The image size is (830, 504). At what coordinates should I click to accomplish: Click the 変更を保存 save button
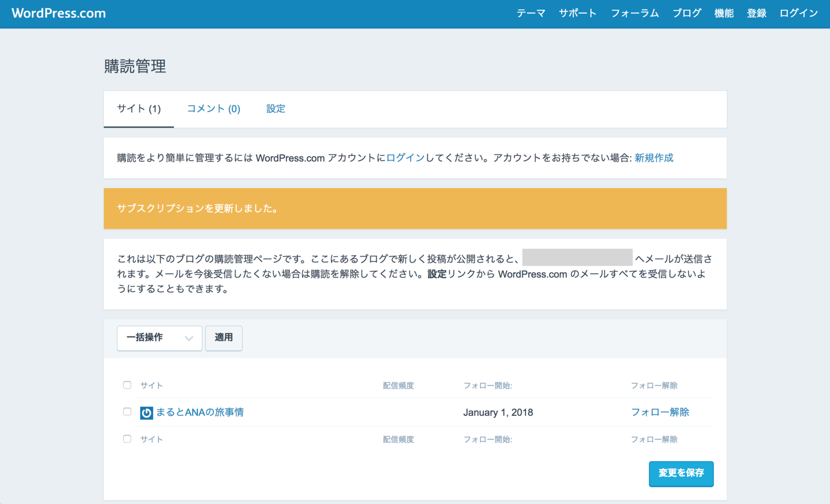pos(681,473)
